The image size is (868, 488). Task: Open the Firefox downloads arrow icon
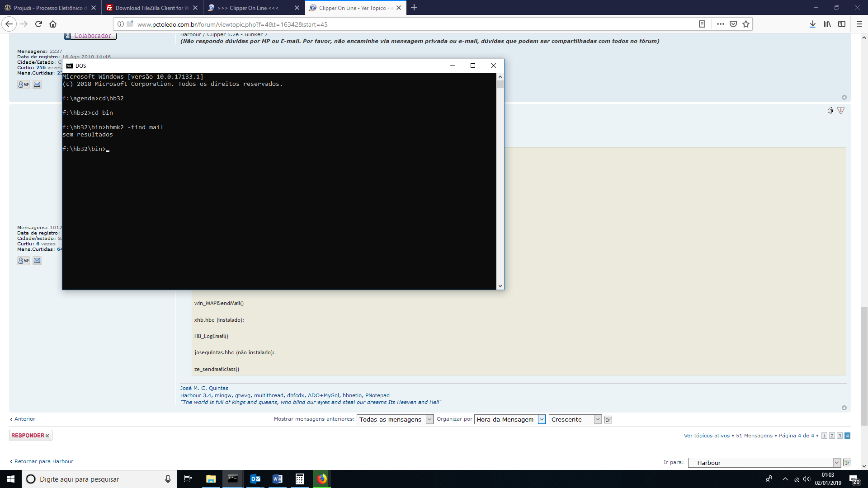[x=812, y=24]
